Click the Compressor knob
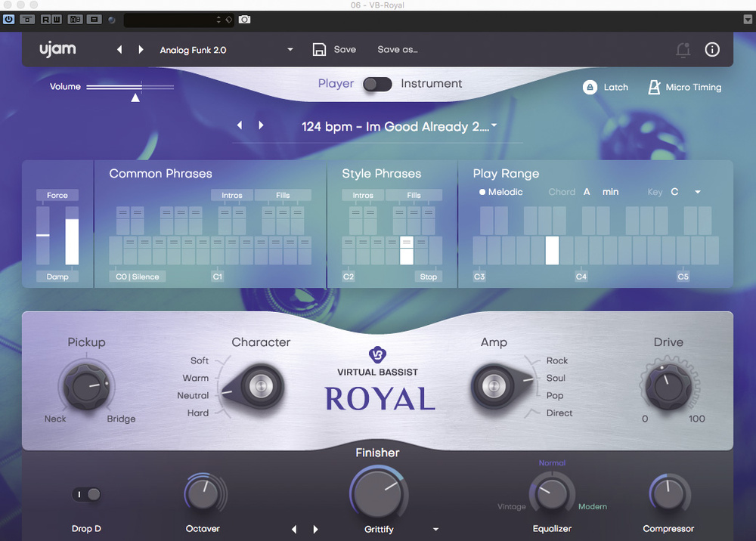This screenshot has height=541, width=756. [x=668, y=494]
